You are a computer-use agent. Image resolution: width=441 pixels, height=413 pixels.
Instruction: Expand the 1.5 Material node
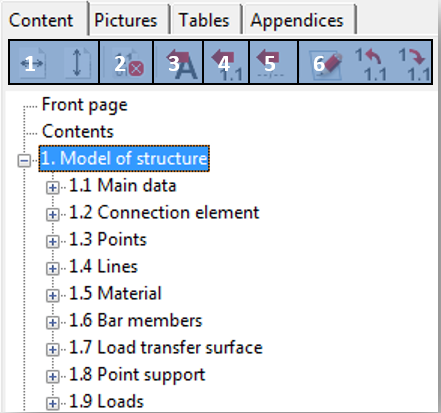[x=52, y=296]
